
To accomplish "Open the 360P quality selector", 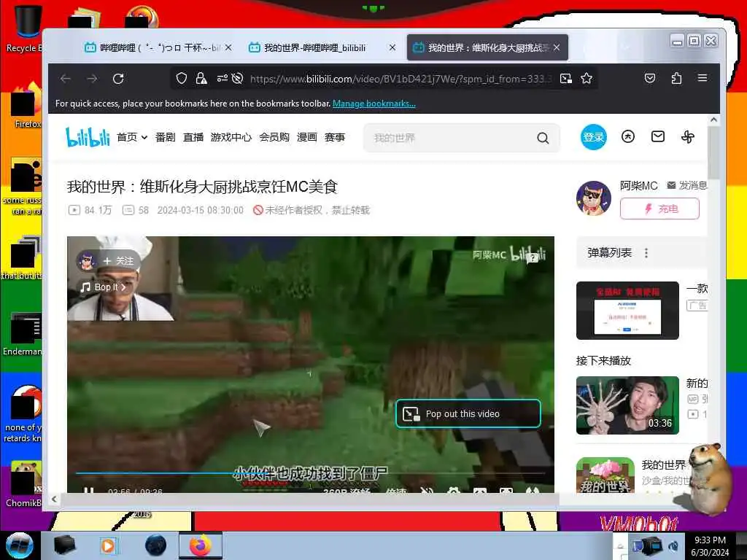I will coord(347,491).
